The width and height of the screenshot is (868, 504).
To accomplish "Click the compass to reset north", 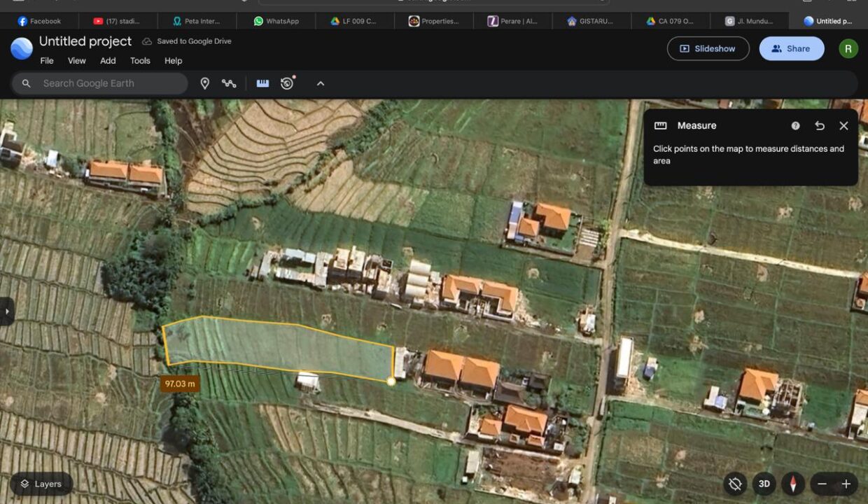I will click(x=793, y=484).
